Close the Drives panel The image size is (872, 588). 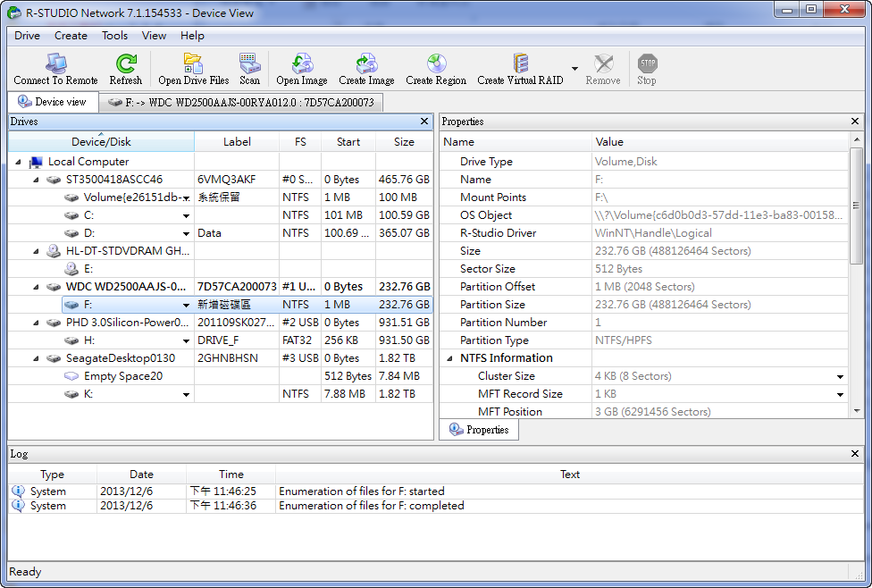(424, 122)
